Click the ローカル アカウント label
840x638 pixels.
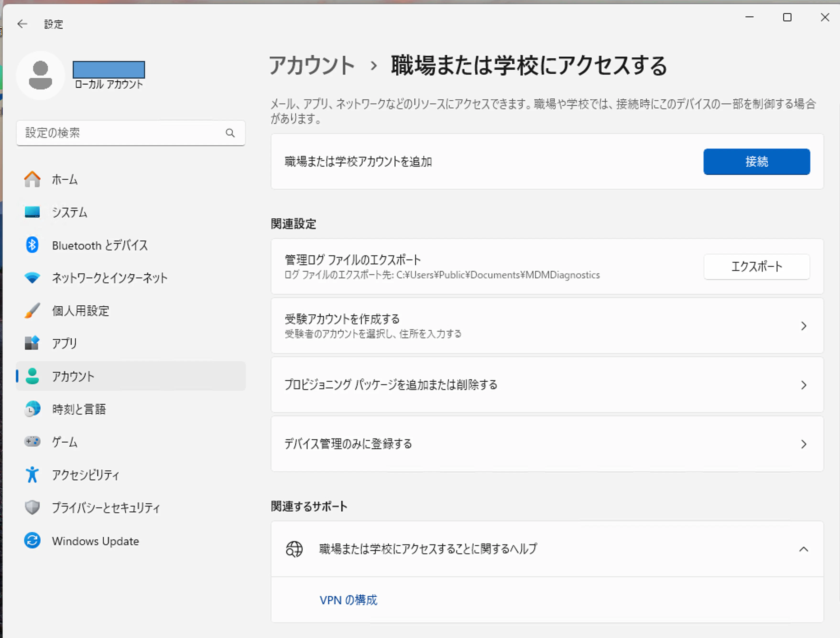pyautogui.click(x=109, y=84)
